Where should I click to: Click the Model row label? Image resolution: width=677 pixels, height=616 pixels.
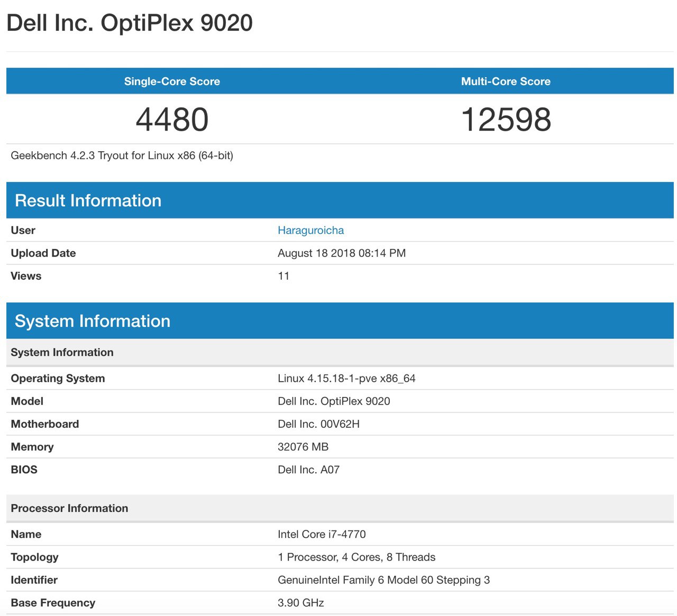point(27,401)
